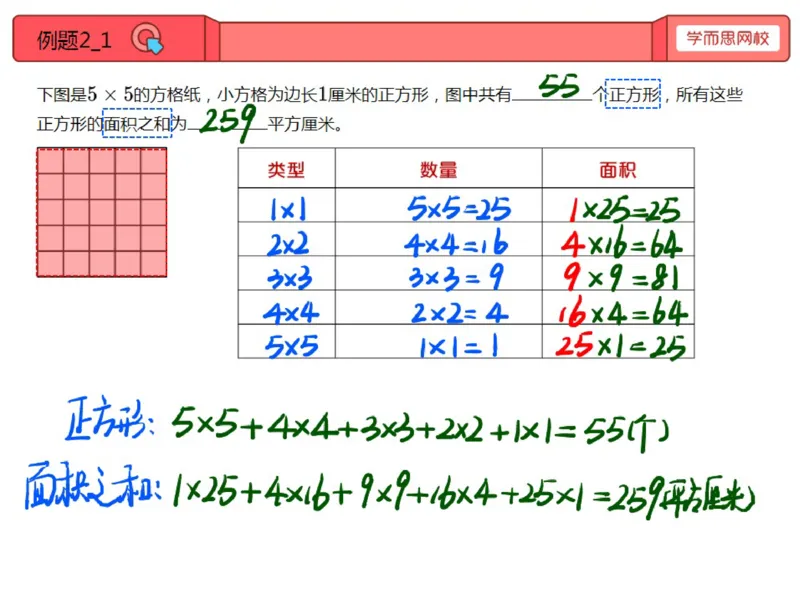Select the 例题2_1 title label
The width and height of the screenshot is (800, 600).
[x=74, y=40]
